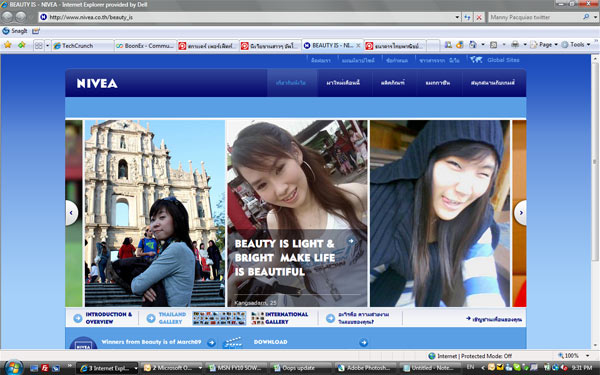This screenshot has width=600, height=375.
Task: Click the arrow beside Introduction & Overview
Action: click(x=78, y=318)
